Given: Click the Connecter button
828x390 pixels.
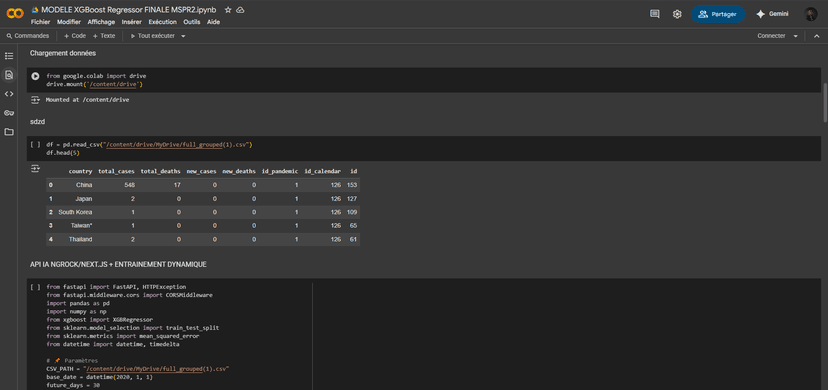Looking at the screenshot, I should point(771,36).
